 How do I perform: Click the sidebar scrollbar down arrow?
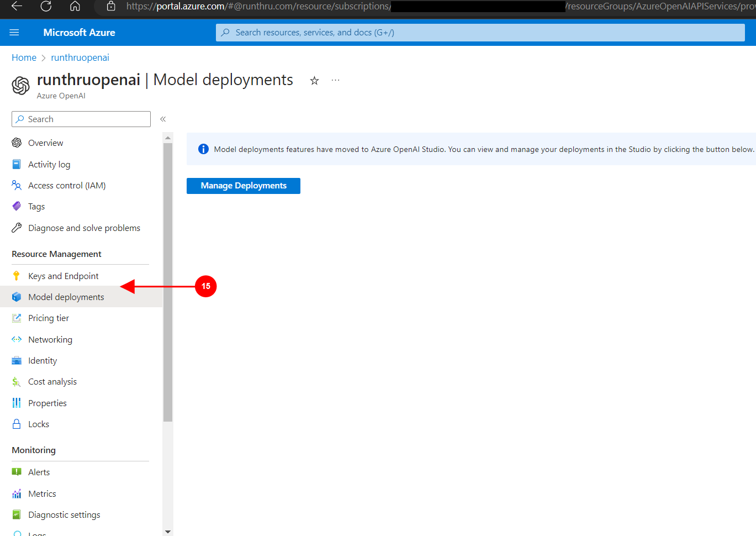(x=168, y=532)
